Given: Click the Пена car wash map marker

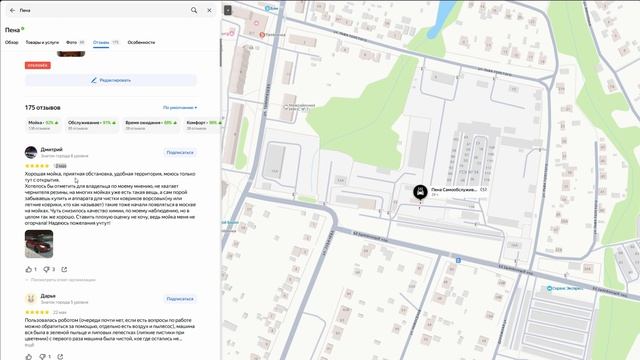Looking at the screenshot, I should click(420, 191).
